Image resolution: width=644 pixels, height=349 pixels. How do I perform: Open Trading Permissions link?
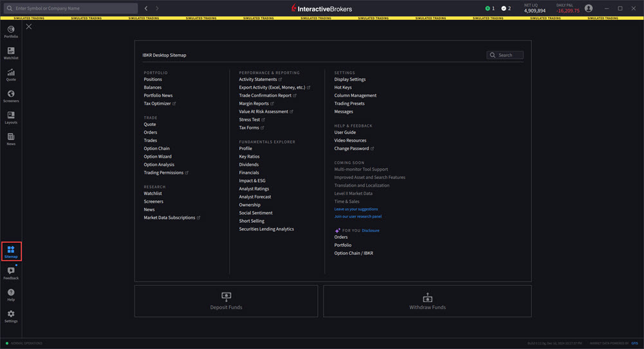point(166,173)
